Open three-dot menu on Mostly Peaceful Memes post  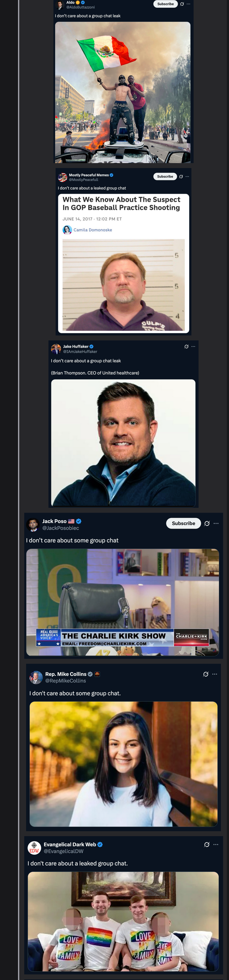[187, 176]
